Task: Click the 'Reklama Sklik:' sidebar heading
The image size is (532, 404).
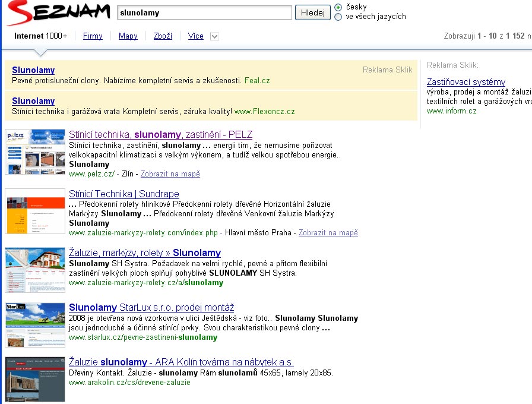Action: [452, 65]
